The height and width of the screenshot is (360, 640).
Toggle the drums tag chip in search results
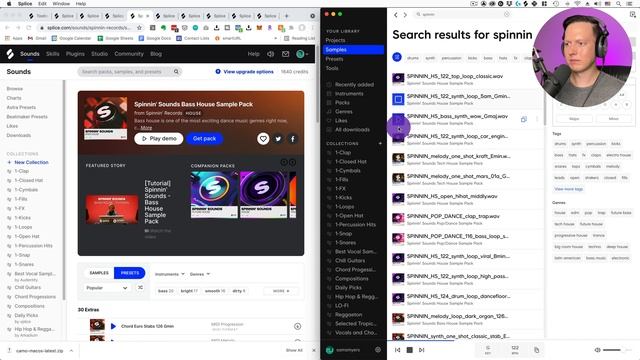pos(413,58)
